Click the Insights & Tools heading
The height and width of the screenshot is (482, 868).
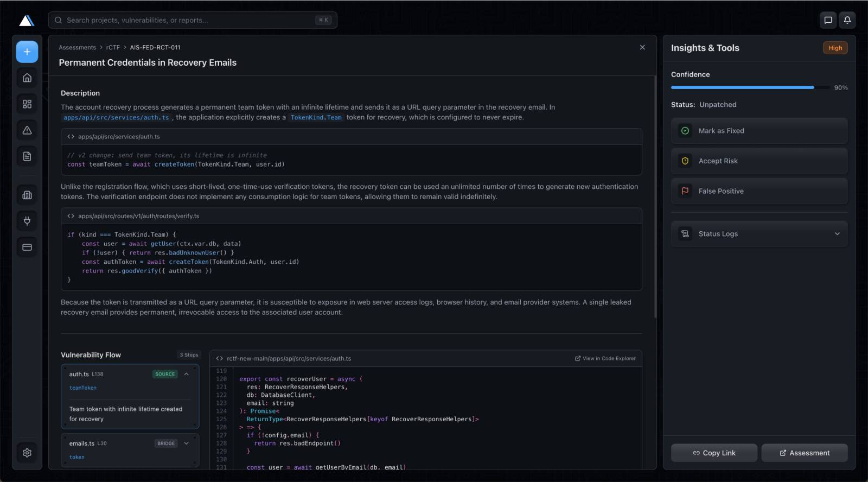point(705,48)
